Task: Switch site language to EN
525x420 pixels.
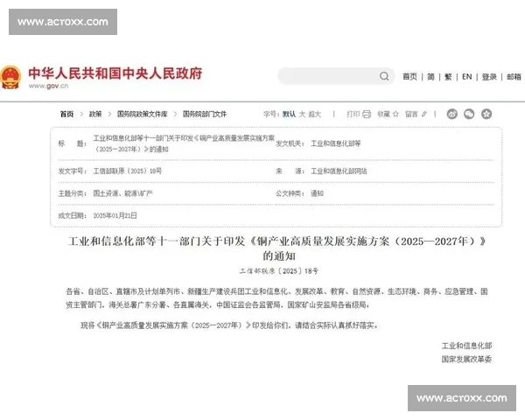Action: [x=466, y=77]
